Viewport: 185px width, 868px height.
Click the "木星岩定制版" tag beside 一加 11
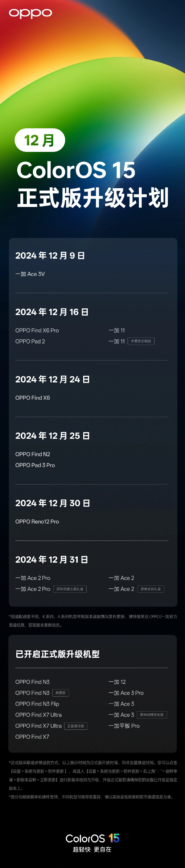[141, 341]
